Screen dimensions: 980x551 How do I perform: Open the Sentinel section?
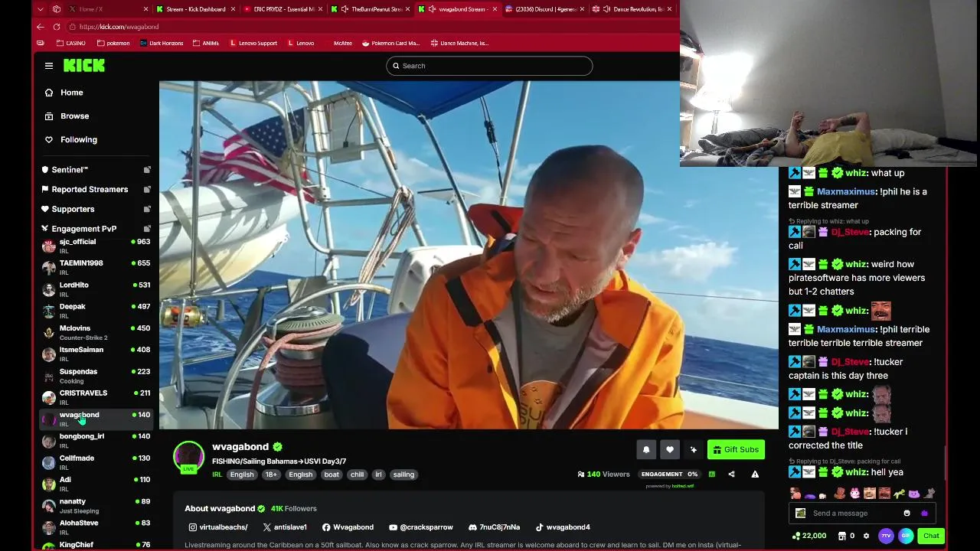(70, 169)
